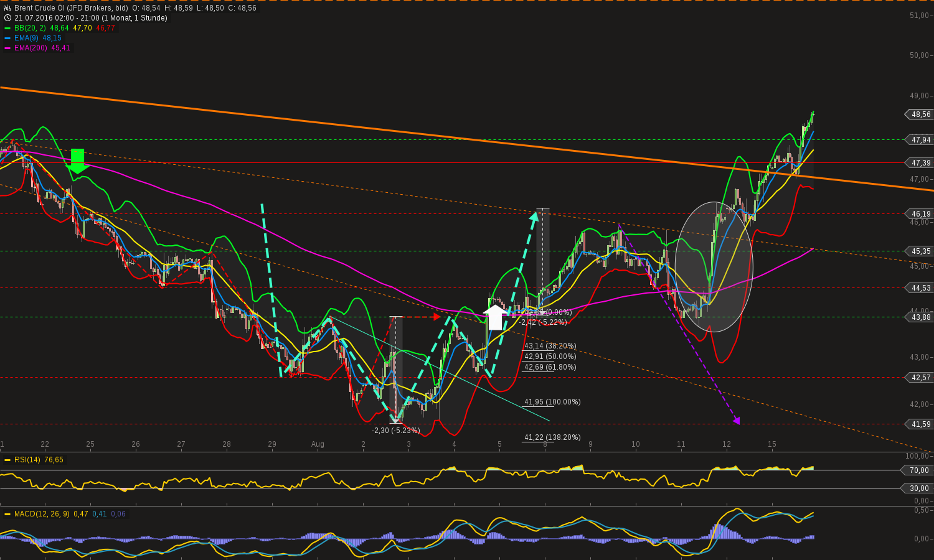Click the "47,94" price level tag
Image resolution: width=934 pixels, height=560 pixels.
tap(919, 140)
